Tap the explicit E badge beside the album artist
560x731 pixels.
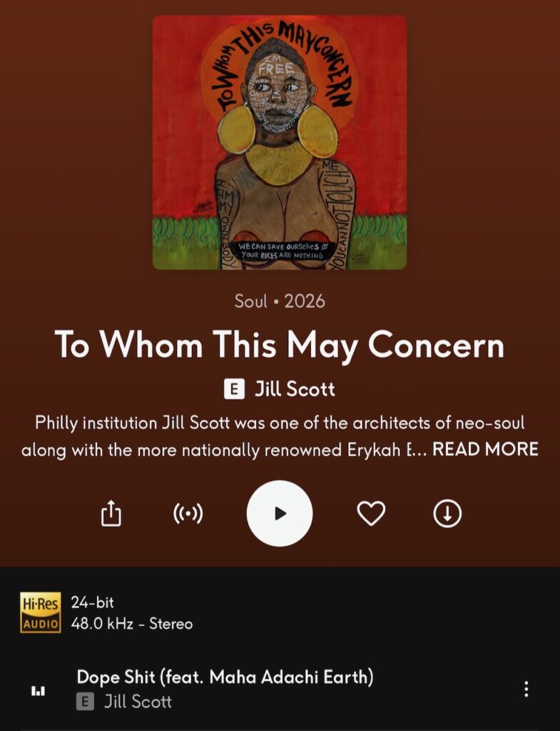pos(234,389)
